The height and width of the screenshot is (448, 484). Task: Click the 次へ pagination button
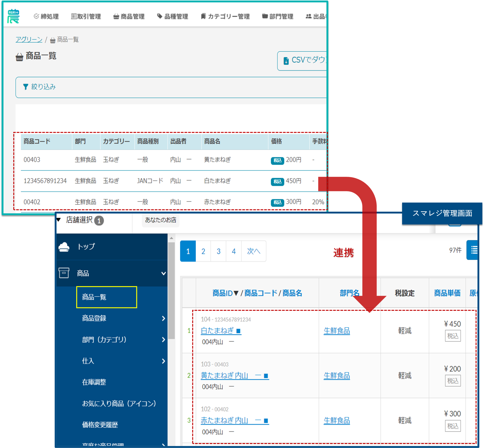pos(253,251)
